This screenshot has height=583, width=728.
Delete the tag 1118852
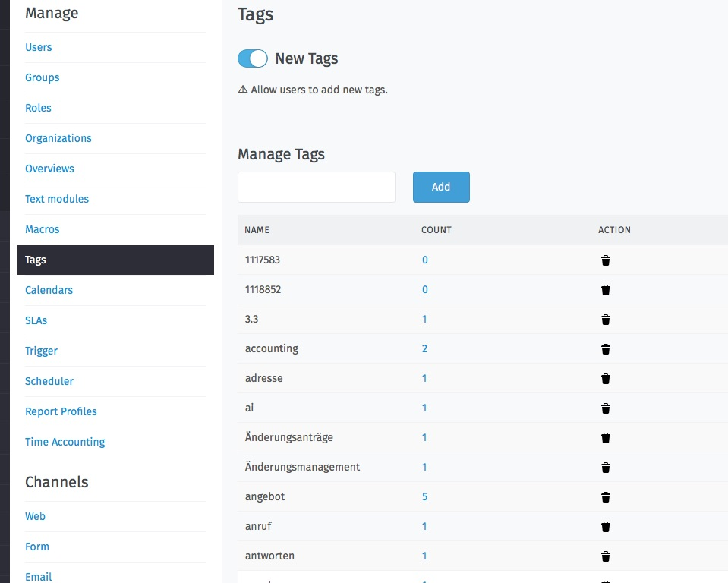tap(605, 289)
